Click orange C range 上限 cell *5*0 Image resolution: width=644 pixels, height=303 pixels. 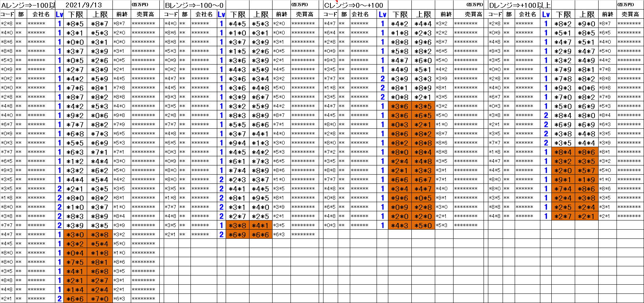[423, 225]
